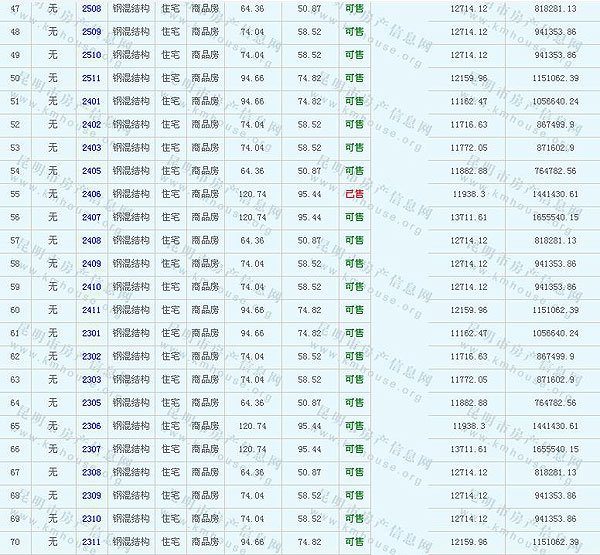Select room 2309 link

tap(91, 496)
